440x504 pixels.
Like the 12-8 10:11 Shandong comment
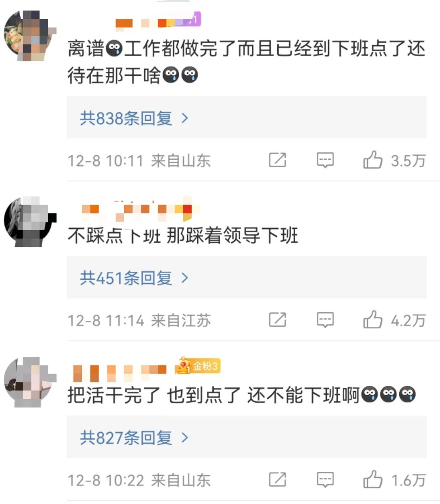[372, 160]
